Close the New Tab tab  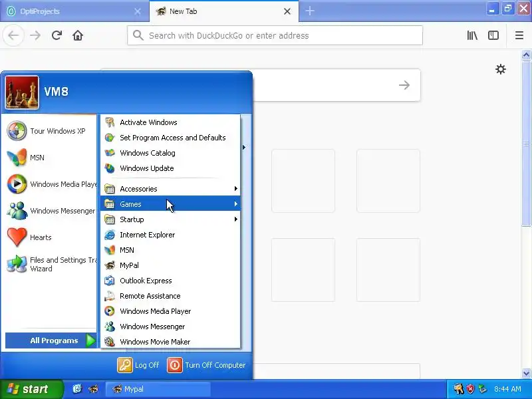tap(287, 11)
